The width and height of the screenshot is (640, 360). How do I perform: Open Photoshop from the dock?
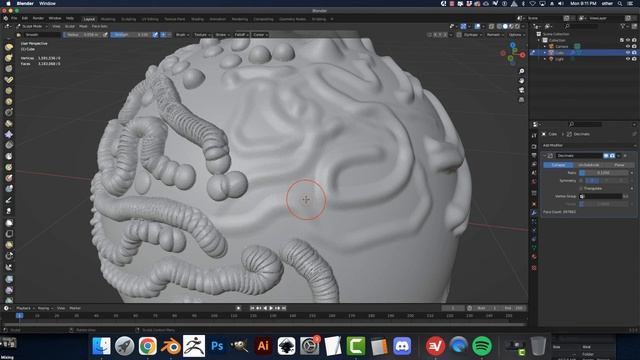[x=217, y=346]
